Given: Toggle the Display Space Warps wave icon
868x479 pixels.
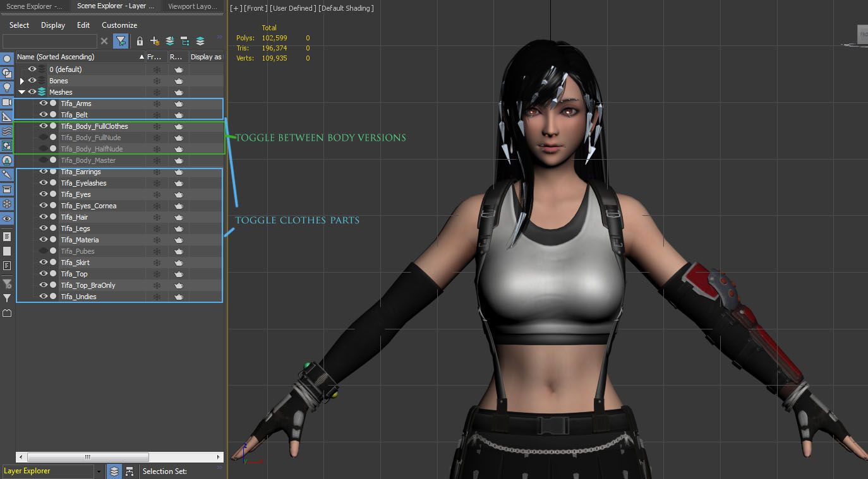Looking at the screenshot, I should (x=7, y=131).
